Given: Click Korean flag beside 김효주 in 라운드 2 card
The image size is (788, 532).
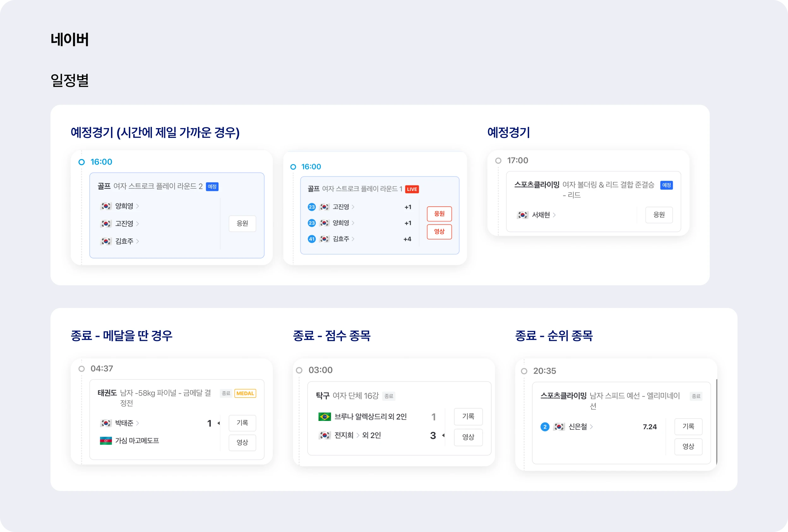Looking at the screenshot, I should 106,241.
